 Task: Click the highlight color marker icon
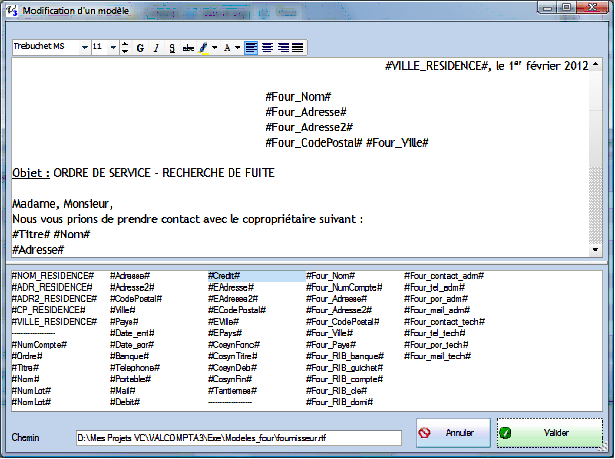(x=203, y=47)
